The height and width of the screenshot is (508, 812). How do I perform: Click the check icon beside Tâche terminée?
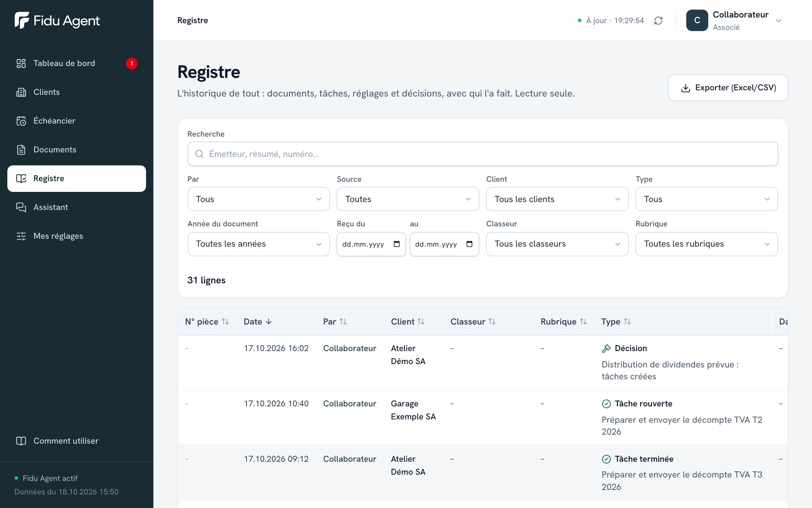pyautogui.click(x=606, y=459)
